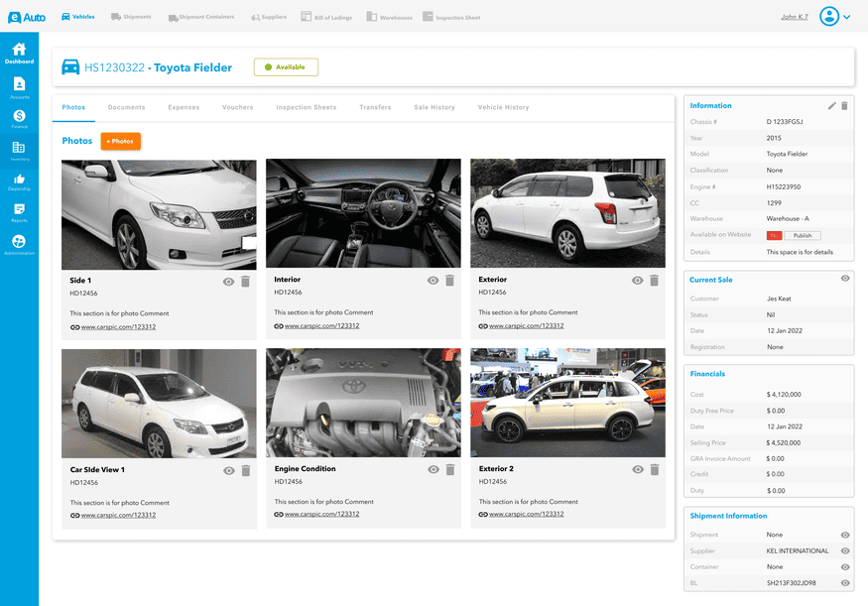868x606 pixels.
Task: Click the Available status badge
Action: click(x=287, y=67)
